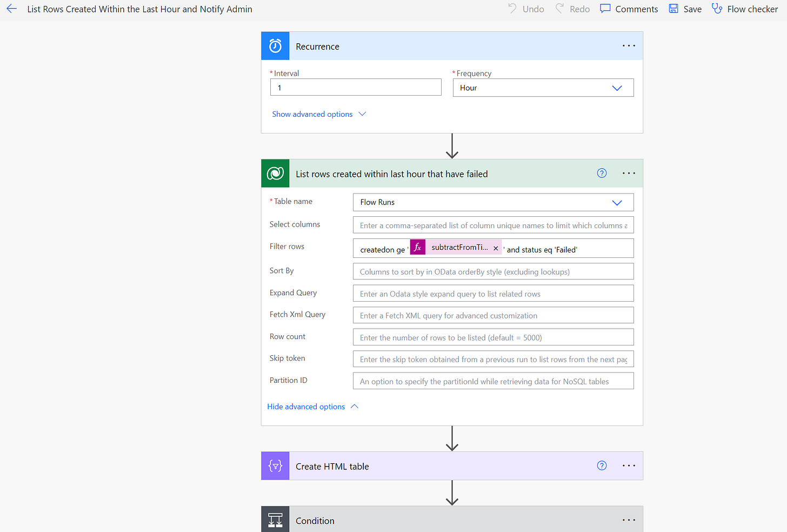Image resolution: width=787 pixels, height=532 pixels.
Task: Click the Save disk icon
Action: point(673,9)
